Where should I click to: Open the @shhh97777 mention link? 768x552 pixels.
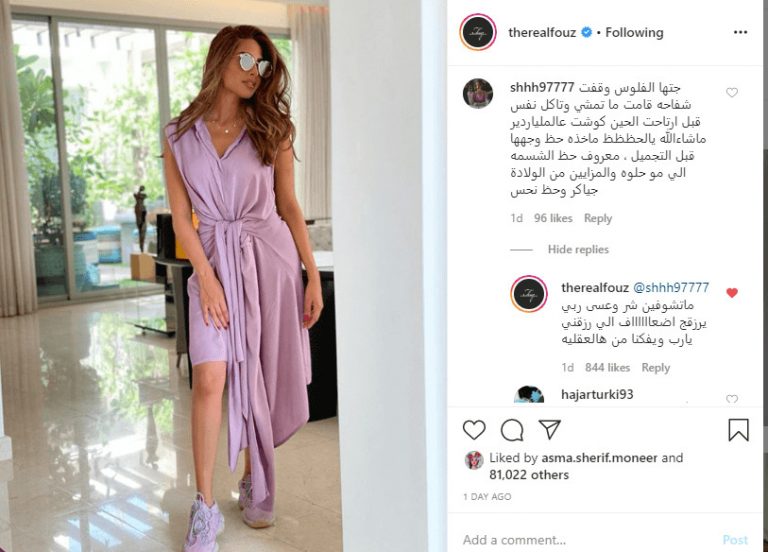pyautogui.click(x=671, y=288)
